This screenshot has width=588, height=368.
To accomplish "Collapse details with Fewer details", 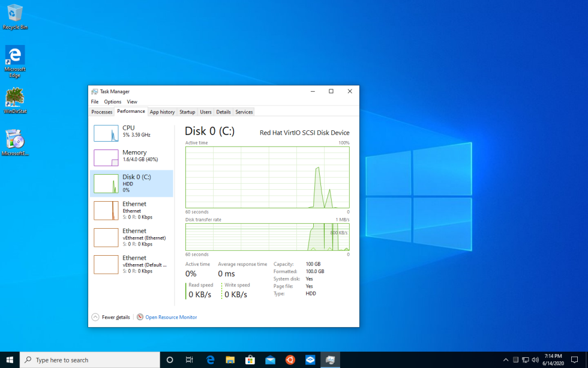I will [x=111, y=317].
